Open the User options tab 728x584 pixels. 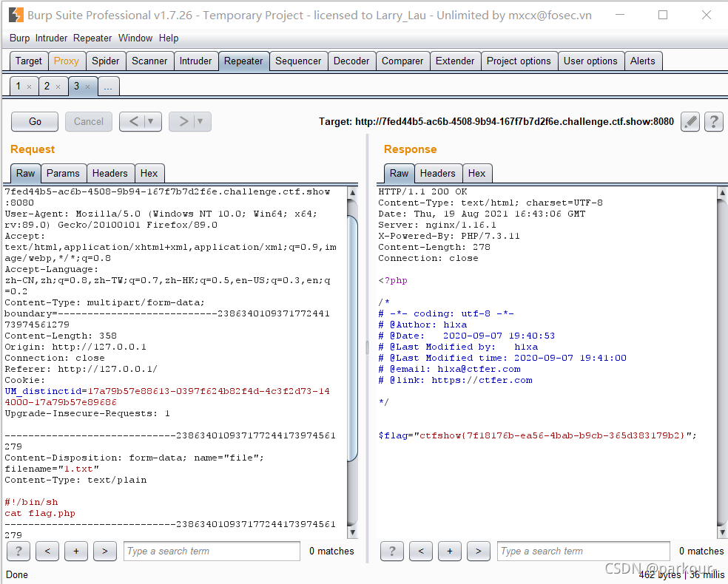(590, 61)
